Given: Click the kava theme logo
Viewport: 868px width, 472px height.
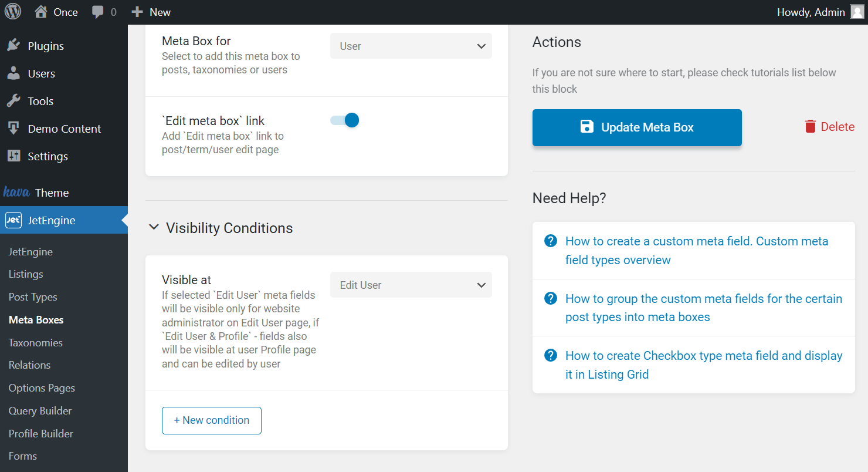Looking at the screenshot, I should pyautogui.click(x=16, y=192).
